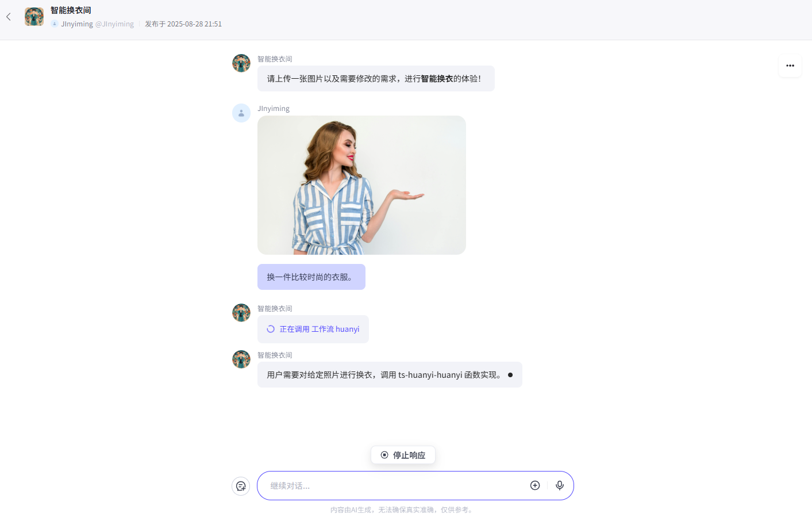Viewport: 812px width, 525px height.
Task: Click 停止响应 stop response button
Action: pos(403,455)
